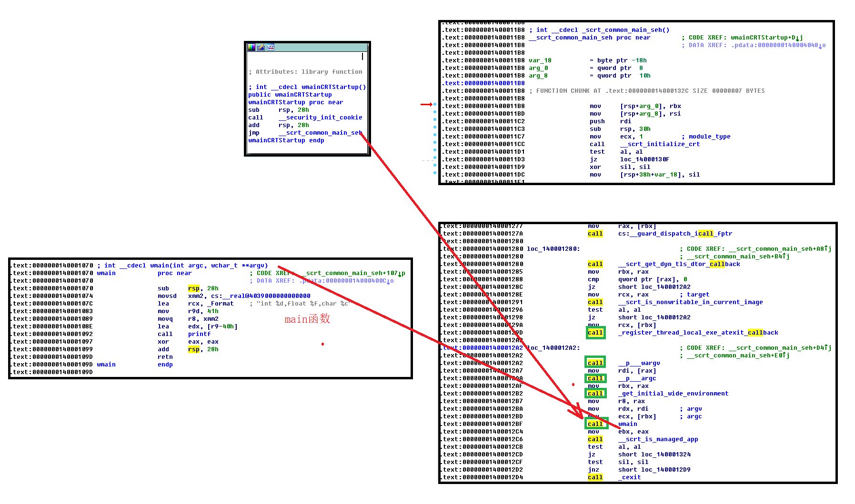Click cs:__real@4039000000000000 operand
This screenshot has height=504, width=855.
(x=261, y=296)
